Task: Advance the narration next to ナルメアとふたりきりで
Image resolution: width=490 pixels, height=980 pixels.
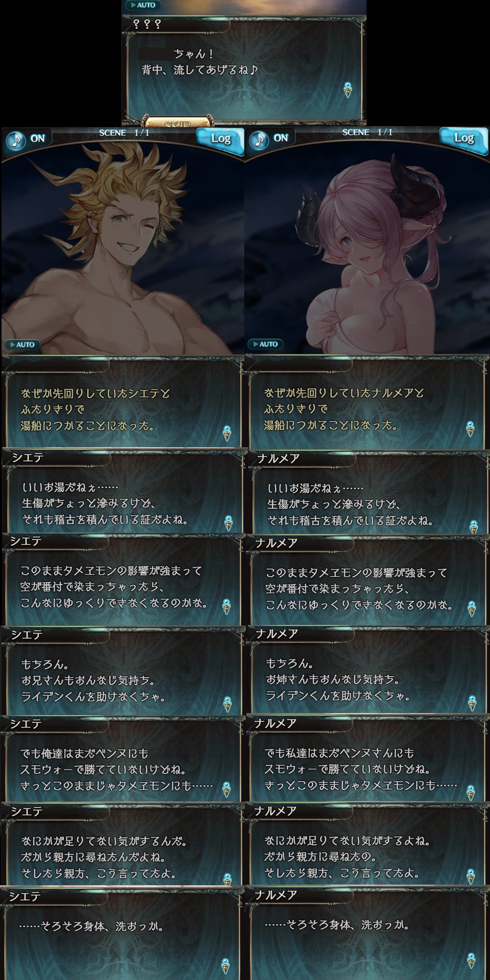Action: (x=470, y=429)
